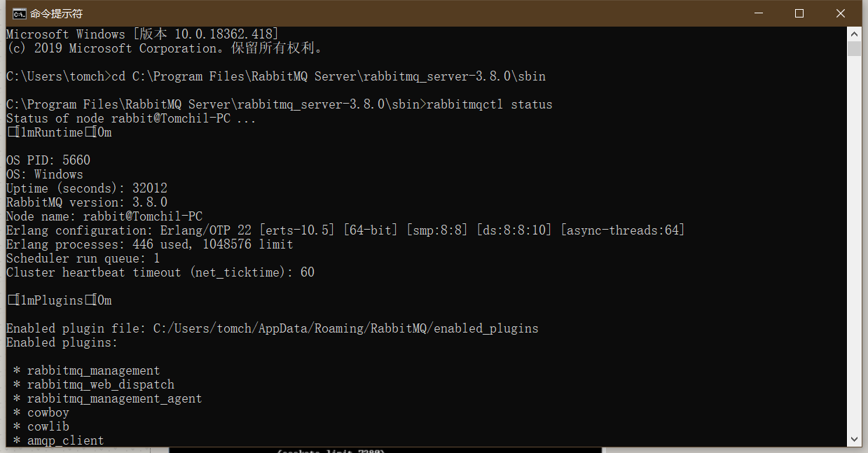The image size is (868, 453).
Task: Click the empty scrollbar track below the thumb
Action: pos(854,245)
